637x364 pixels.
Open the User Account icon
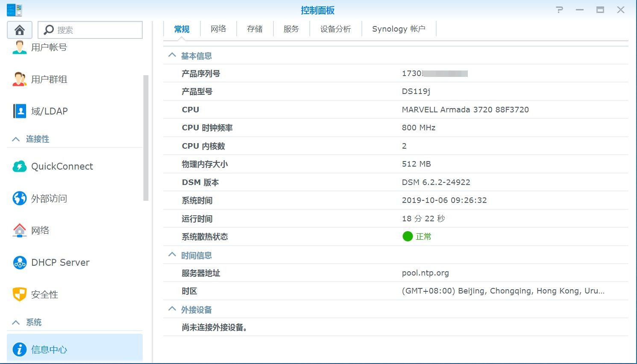coord(20,47)
